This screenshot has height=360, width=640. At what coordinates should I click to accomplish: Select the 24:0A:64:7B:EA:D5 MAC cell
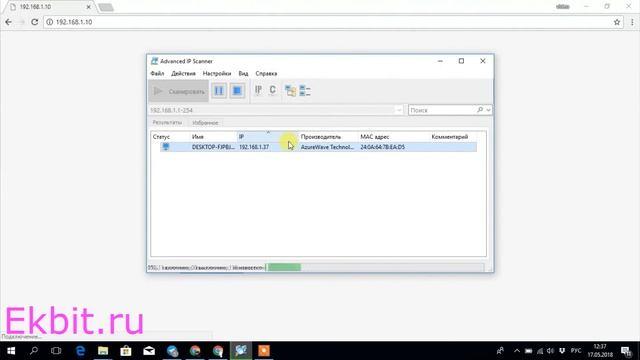pyautogui.click(x=382, y=147)
